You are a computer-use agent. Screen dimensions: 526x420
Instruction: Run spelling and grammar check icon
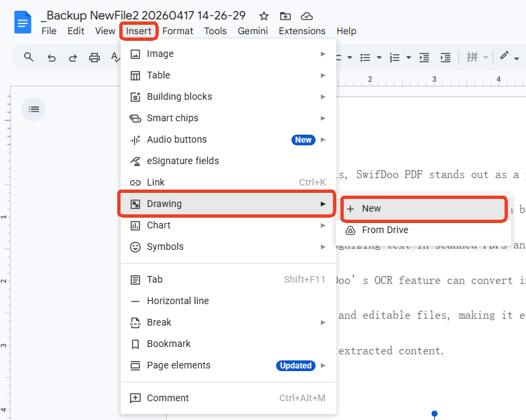pyautogui.click(x=115, y=58)
